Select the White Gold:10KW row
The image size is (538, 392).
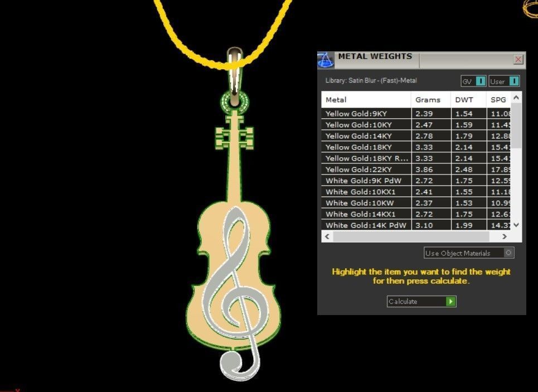click(416, 203)
